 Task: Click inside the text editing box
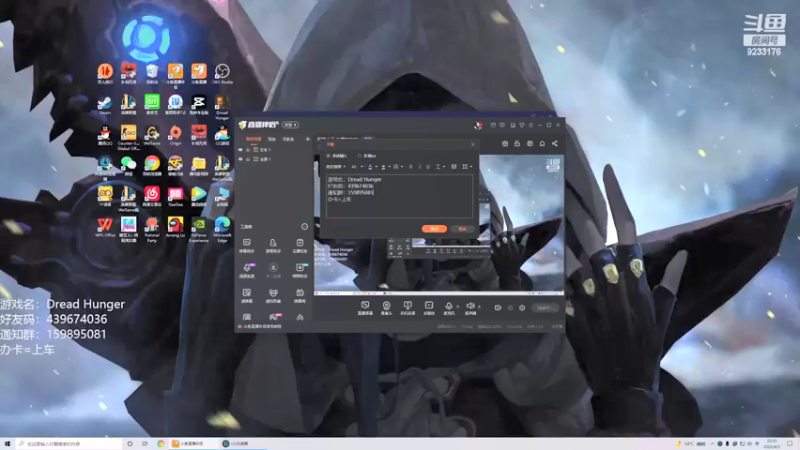[x=399, y=196]
